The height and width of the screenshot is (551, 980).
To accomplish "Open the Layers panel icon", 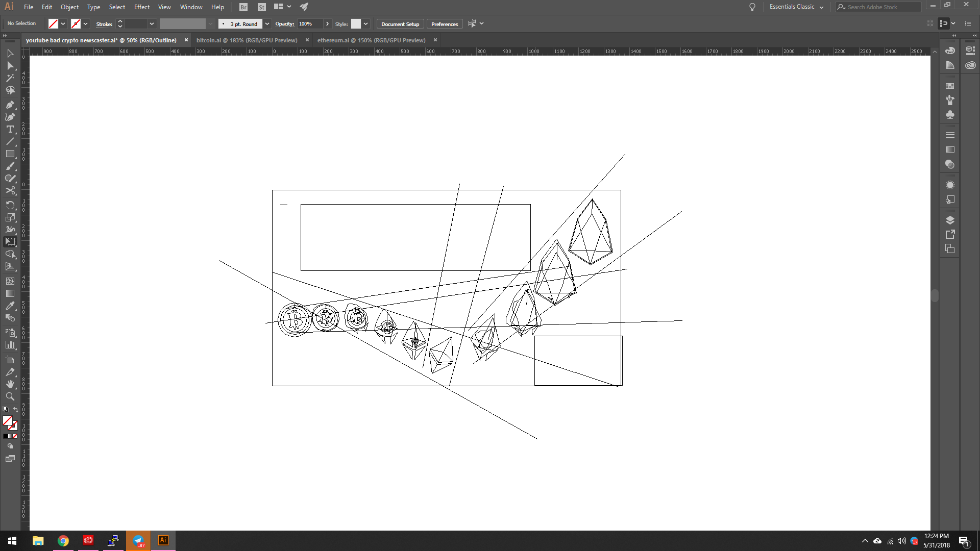I will [950, 220].
